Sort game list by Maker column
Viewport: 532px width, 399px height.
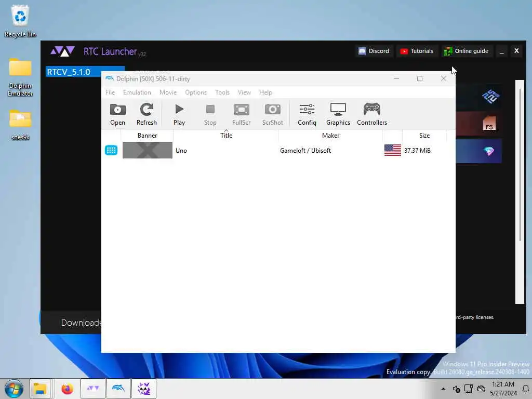point(330,136)
